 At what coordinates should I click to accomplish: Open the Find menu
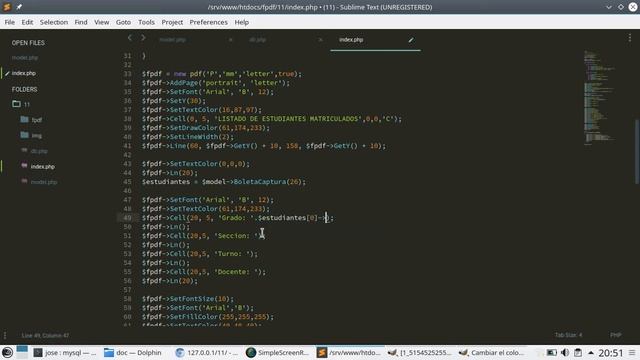[81, 22]
